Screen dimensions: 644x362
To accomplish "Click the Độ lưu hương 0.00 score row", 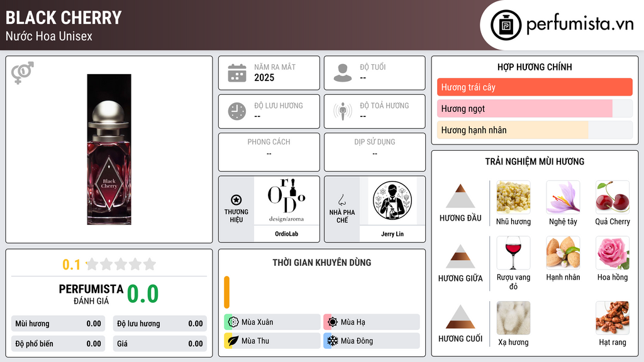I will [x=160, y=324].
